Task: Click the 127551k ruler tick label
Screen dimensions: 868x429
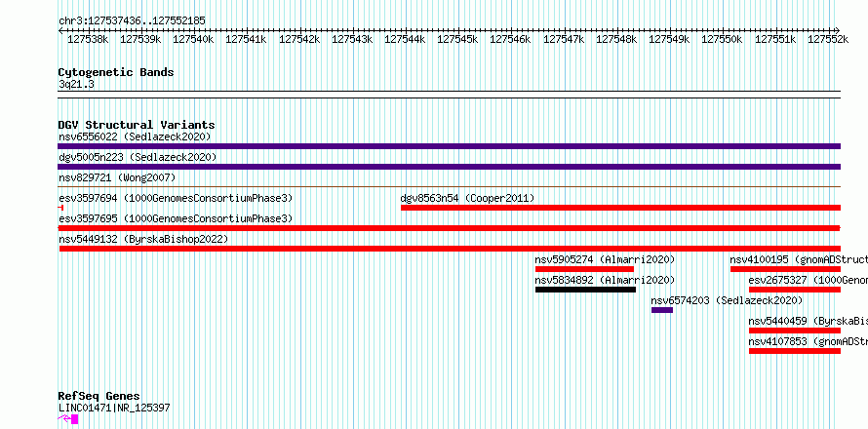Action: click(x=775, y=39)
